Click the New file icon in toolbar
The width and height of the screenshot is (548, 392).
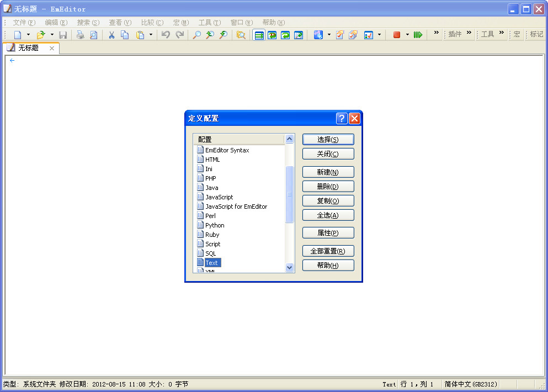[18, 35]
